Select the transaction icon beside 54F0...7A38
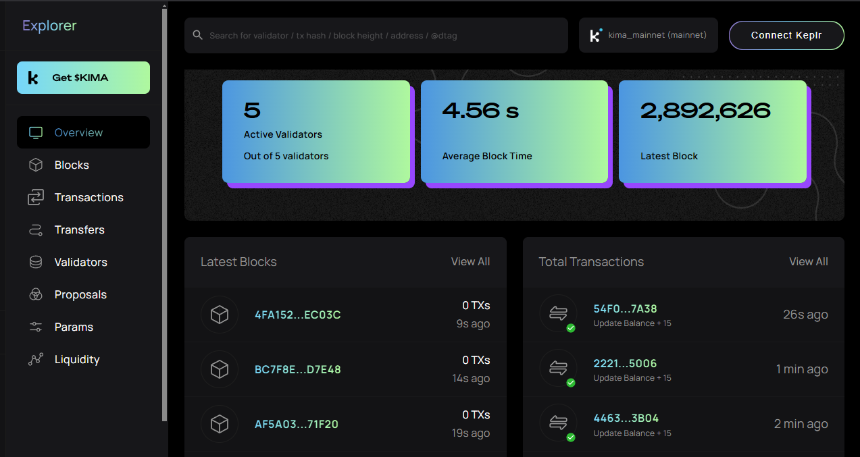The width and height of the screenshot is (860, 457). point(558,314)
